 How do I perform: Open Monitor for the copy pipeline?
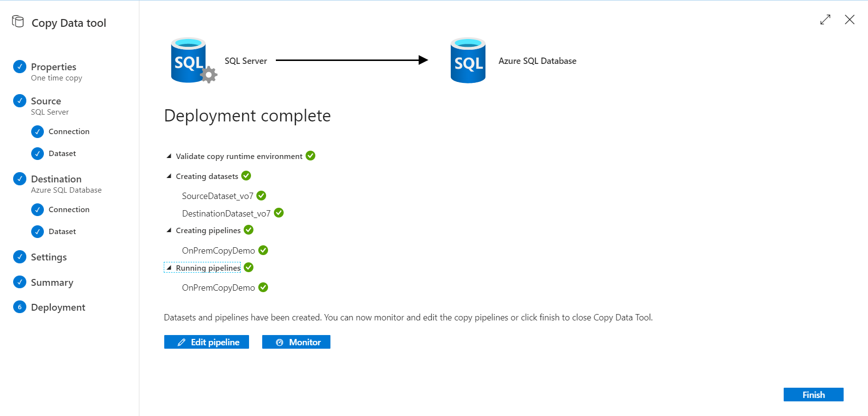296,342
